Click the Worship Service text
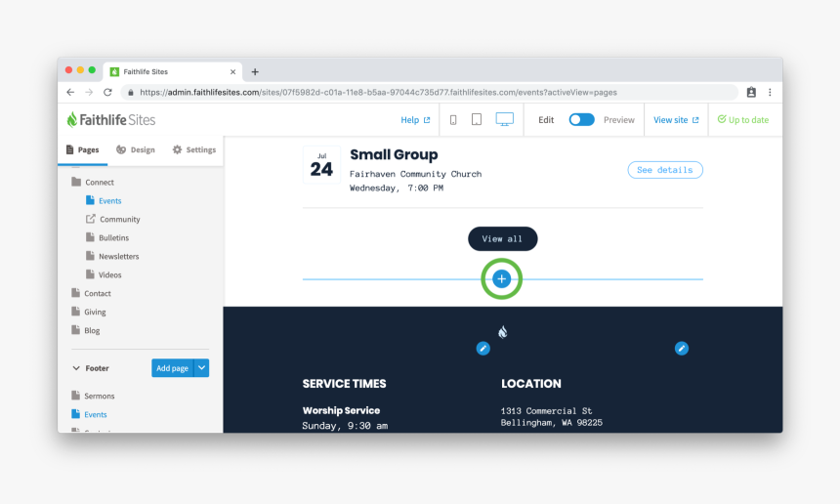840x504 pixels. click(341, 410)
